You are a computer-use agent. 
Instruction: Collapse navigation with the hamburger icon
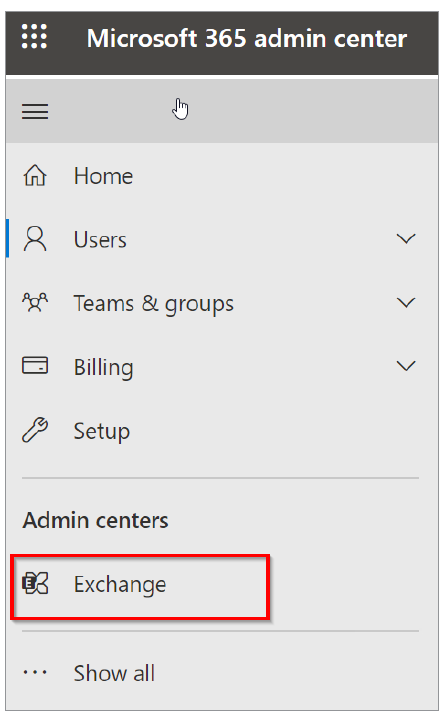pos(35,111)
